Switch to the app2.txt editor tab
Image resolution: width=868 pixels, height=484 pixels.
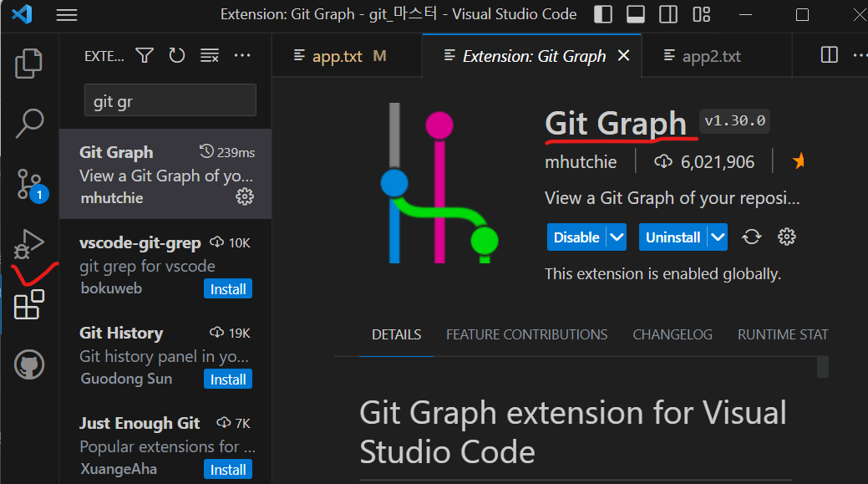pos(717,56)
